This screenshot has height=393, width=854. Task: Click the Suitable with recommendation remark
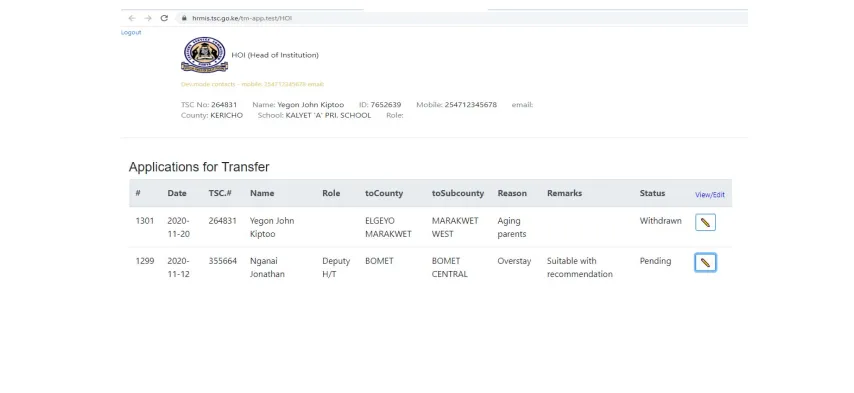tap(580, 268)
